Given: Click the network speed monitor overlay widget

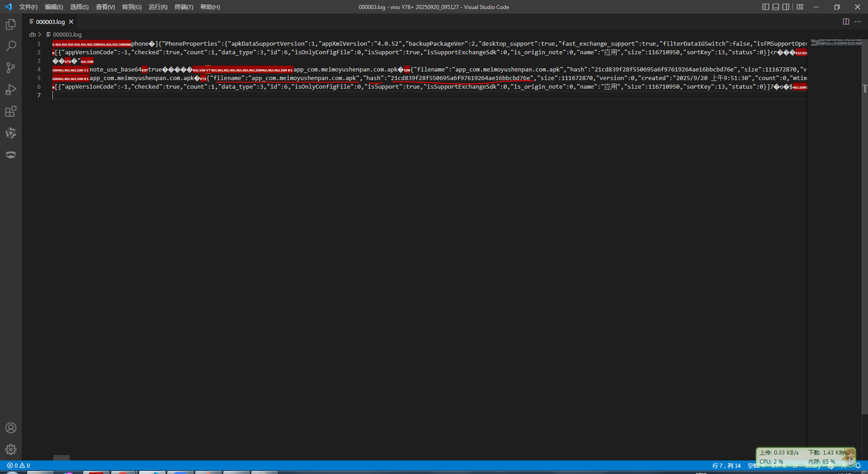Looking at the screenshot, I should pos(806,456).
